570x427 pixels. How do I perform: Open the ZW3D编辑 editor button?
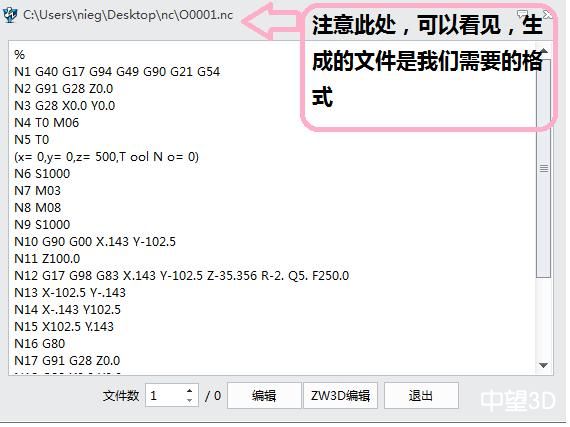(341, 395)
